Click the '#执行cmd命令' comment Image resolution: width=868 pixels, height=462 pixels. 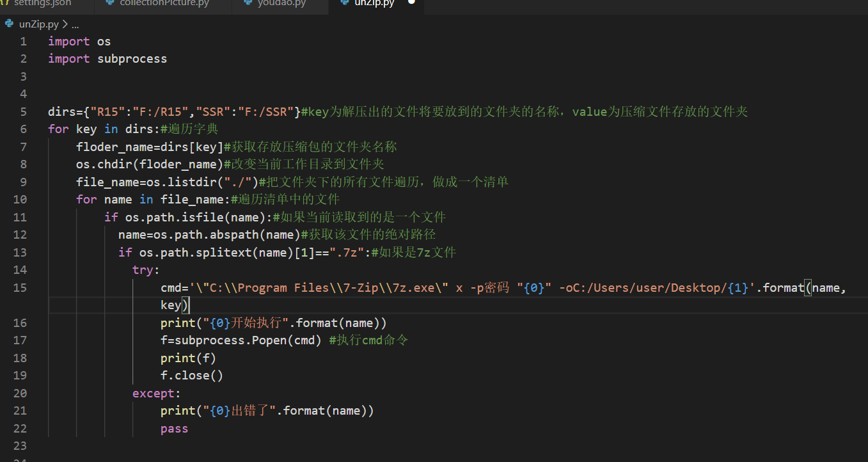(x=368, y=340)
